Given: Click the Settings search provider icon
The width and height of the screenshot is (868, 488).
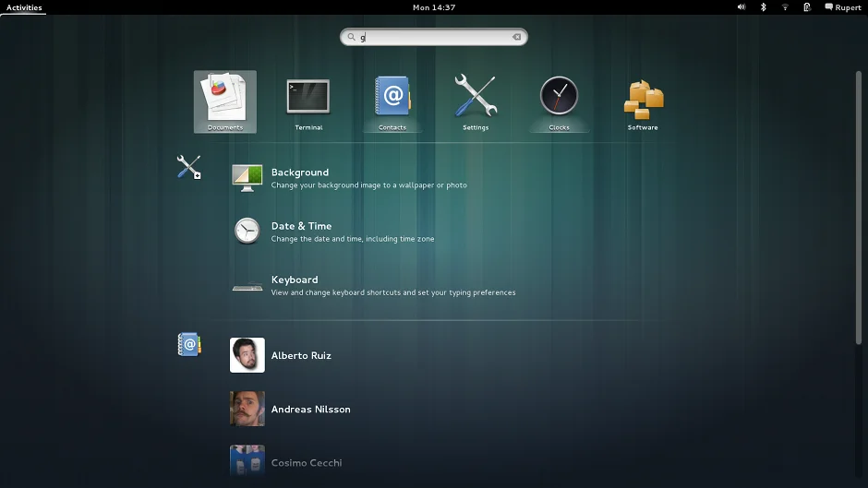Looking at the screenshot, I should (189, 167).
